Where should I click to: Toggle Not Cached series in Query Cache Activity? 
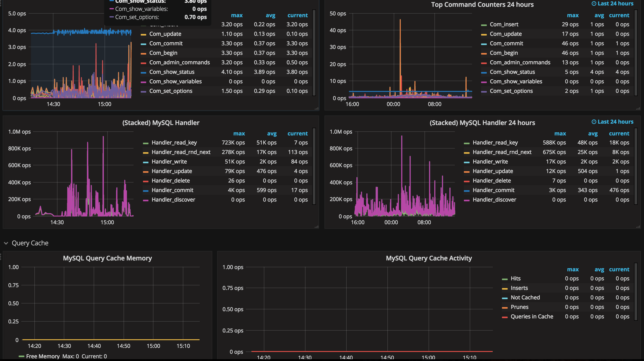tap(525, 297)
